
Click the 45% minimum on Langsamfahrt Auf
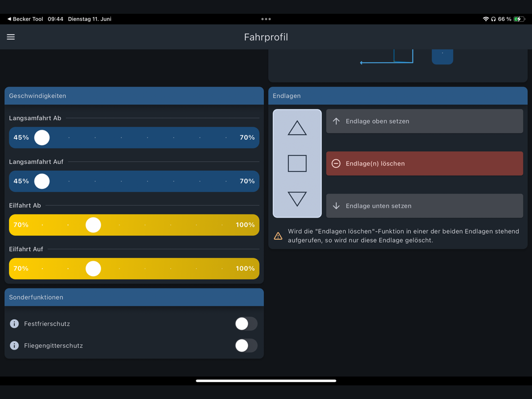21,181
